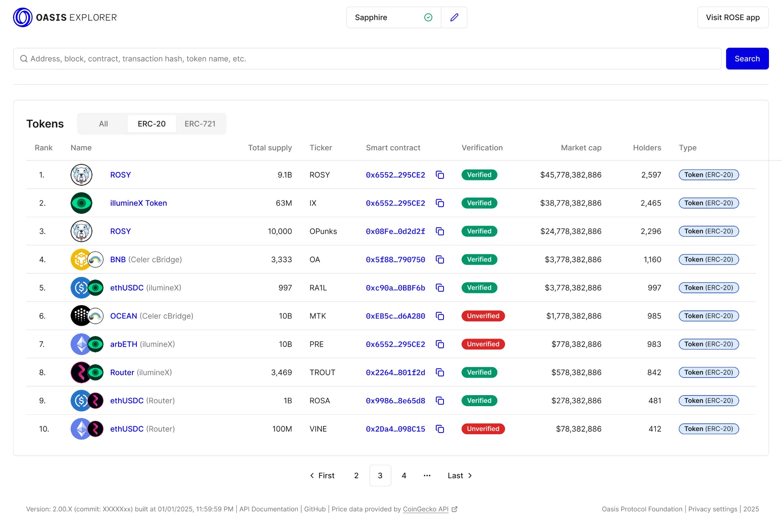Copy address 0xEB5c...d6A280
782x532 pixels.
point(440,316)
